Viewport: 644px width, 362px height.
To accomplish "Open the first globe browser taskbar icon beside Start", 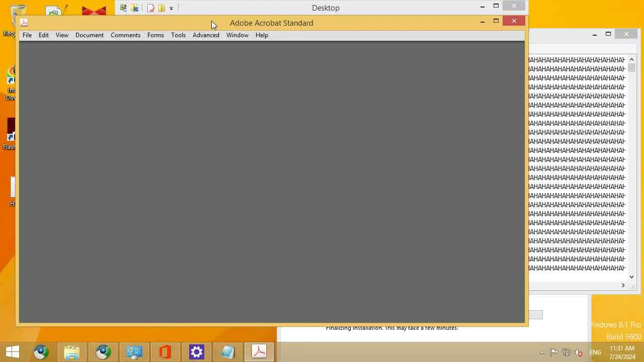I will coord(41,352).
